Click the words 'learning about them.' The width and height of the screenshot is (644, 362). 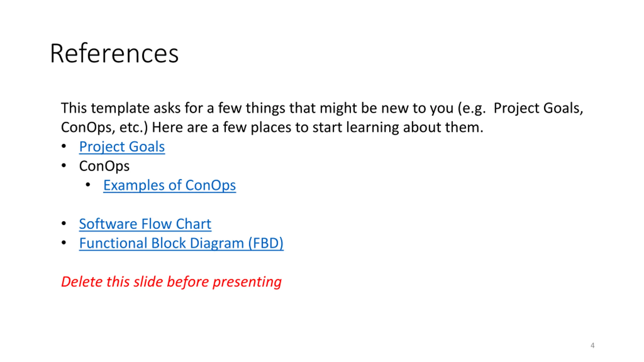415,127
